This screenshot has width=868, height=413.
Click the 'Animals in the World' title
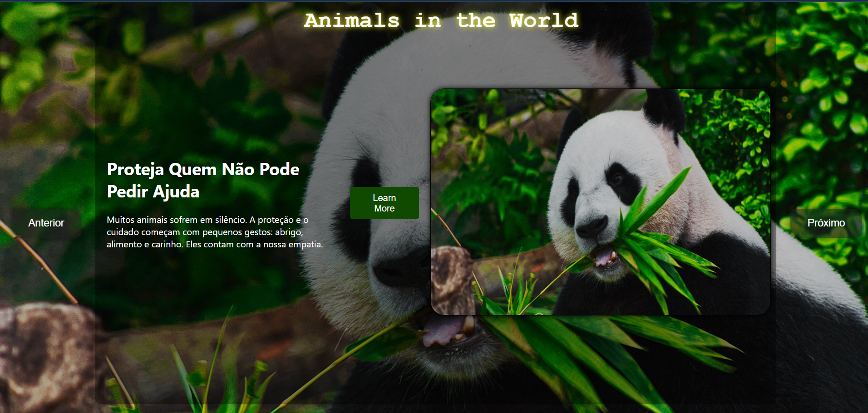pyautogui.click(x=441, y=20)
